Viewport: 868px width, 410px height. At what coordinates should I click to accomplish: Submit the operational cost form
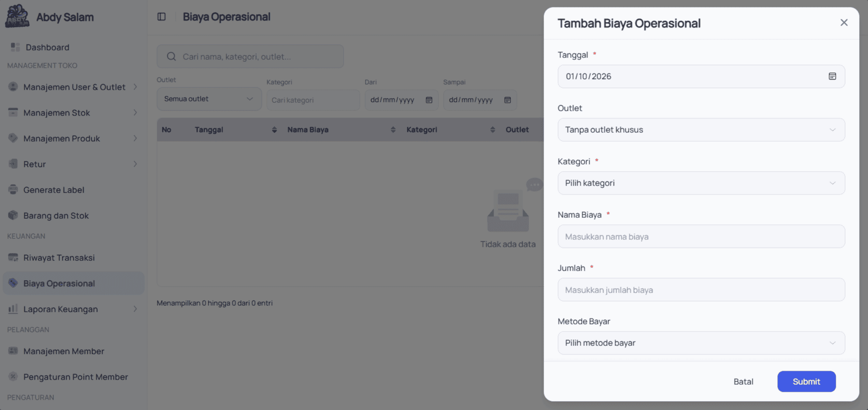(806, 381)
